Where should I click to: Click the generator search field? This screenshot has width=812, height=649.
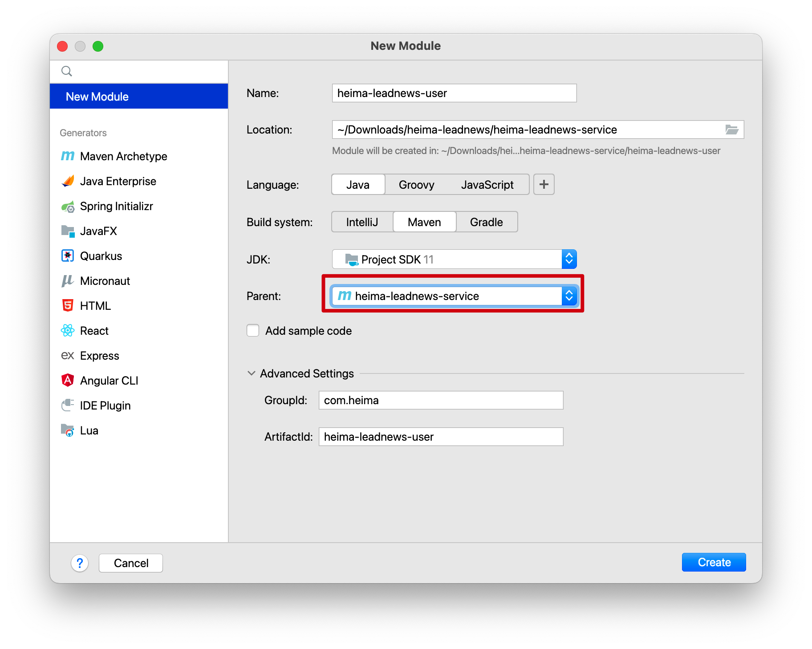pos(139,71)
